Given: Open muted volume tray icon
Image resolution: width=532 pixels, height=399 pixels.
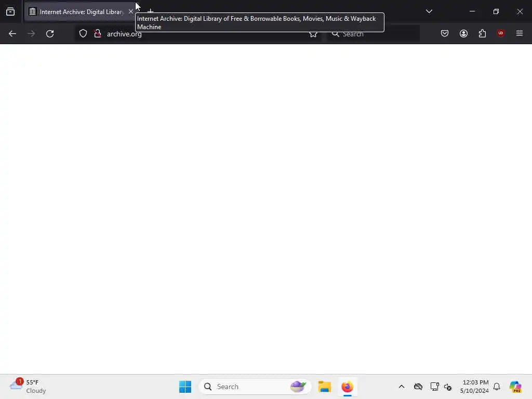Looking at the screenshot, I should pyautogui.click(x=448, y=387).
